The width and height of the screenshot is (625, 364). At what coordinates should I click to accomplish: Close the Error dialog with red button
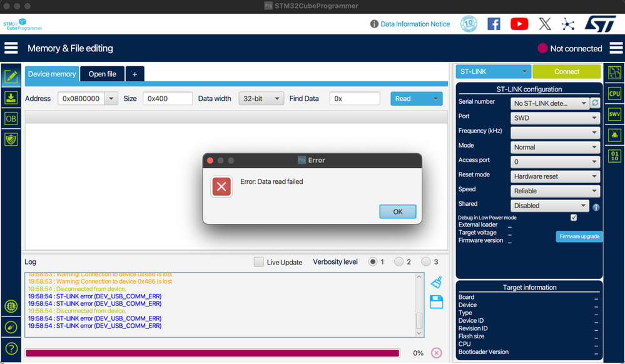(210, 160)
